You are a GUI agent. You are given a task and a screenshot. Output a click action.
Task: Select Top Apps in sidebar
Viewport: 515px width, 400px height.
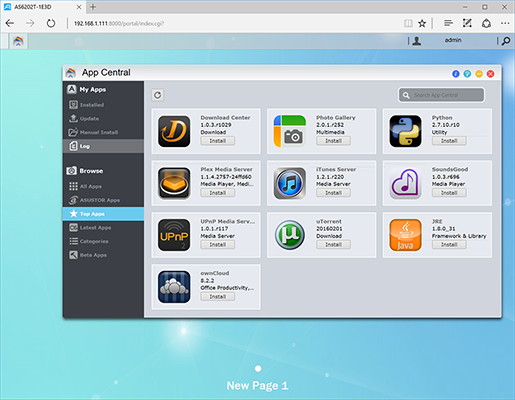pos(103,214)
